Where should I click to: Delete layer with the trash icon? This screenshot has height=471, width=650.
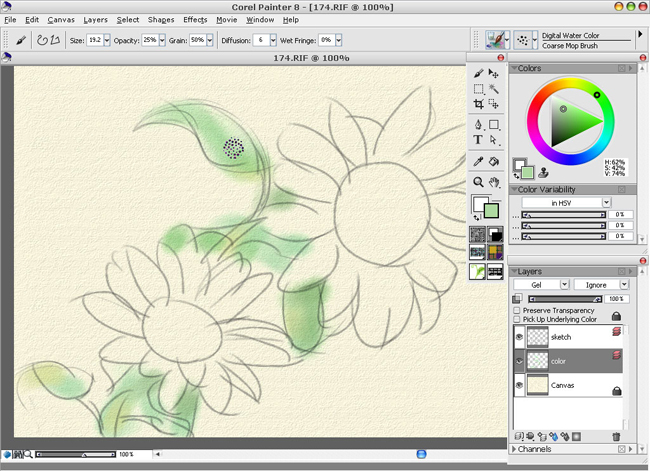click(x=616, y=436)
